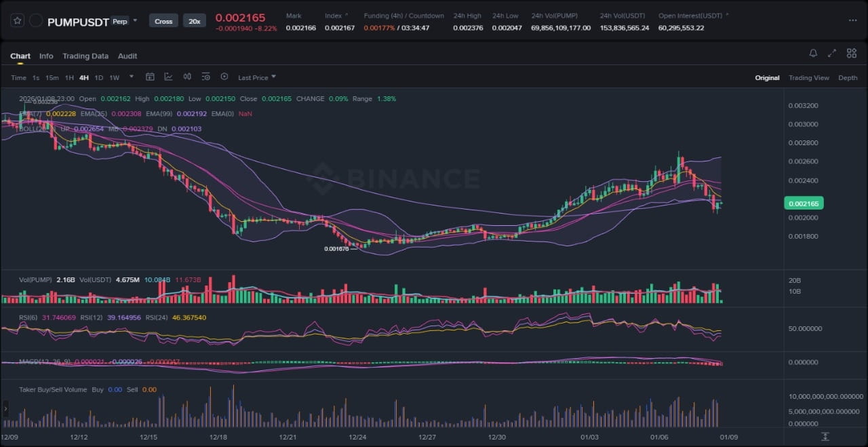Click the 0.001670 low price marker on chart

[336, 249]
